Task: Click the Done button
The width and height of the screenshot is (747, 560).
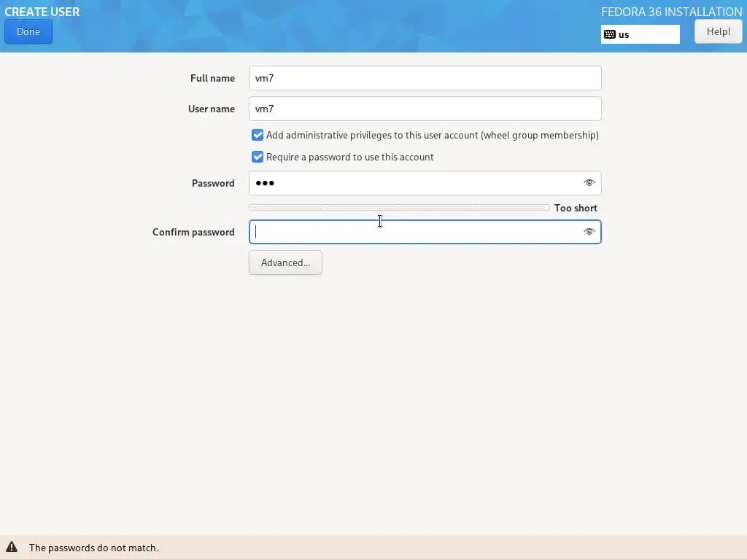Action: 28,32
